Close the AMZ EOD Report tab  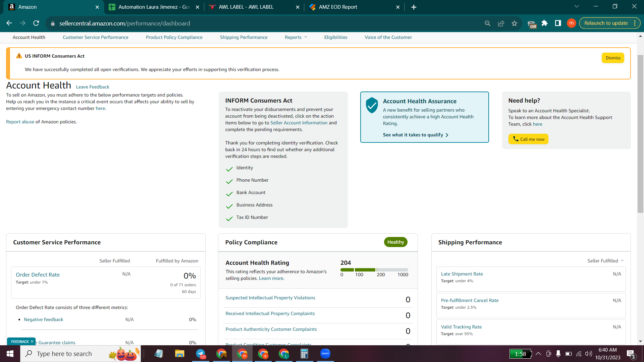(398, 7)
